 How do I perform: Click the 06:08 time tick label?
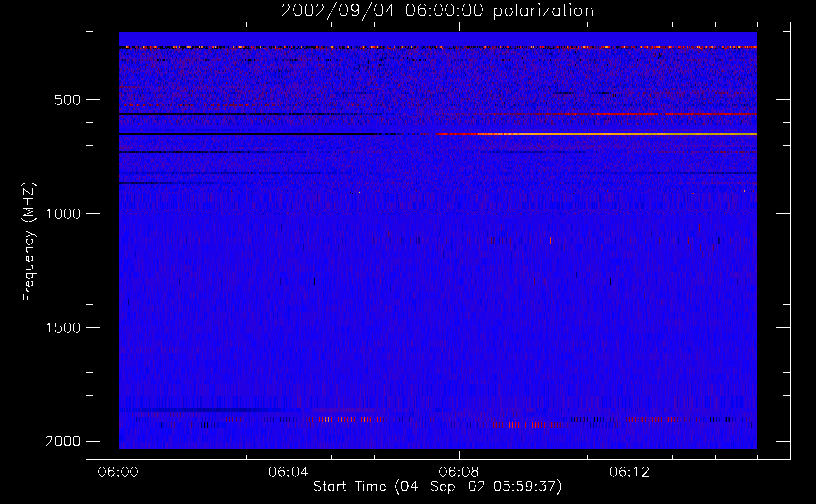point(459,472)
